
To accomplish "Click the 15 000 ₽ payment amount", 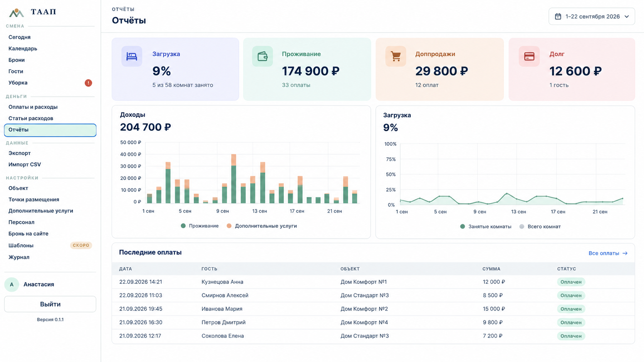I will tap(494, 309).
